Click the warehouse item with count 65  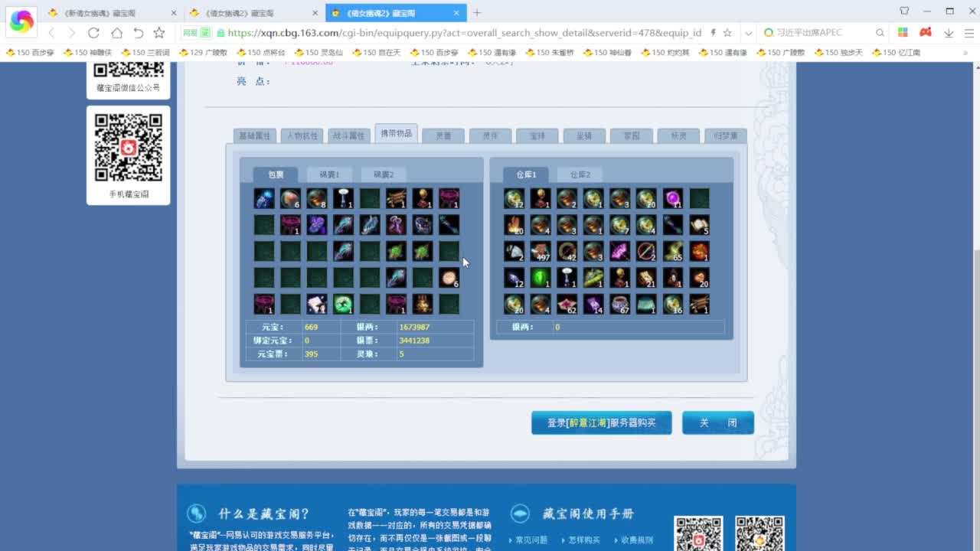(x=673, y=251)
